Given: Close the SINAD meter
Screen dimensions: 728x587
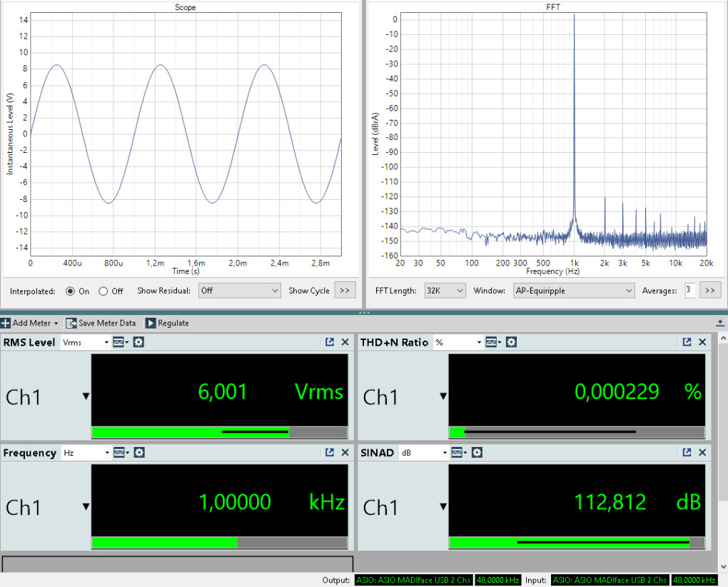Looking at the screenshot, I should click(702, 452).
